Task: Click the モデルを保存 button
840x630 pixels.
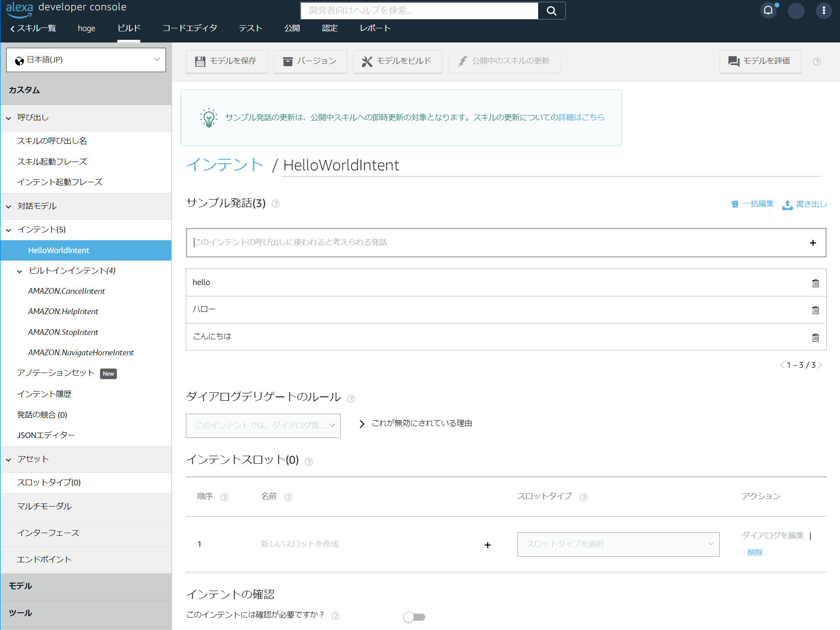Action: click(227, 61)
